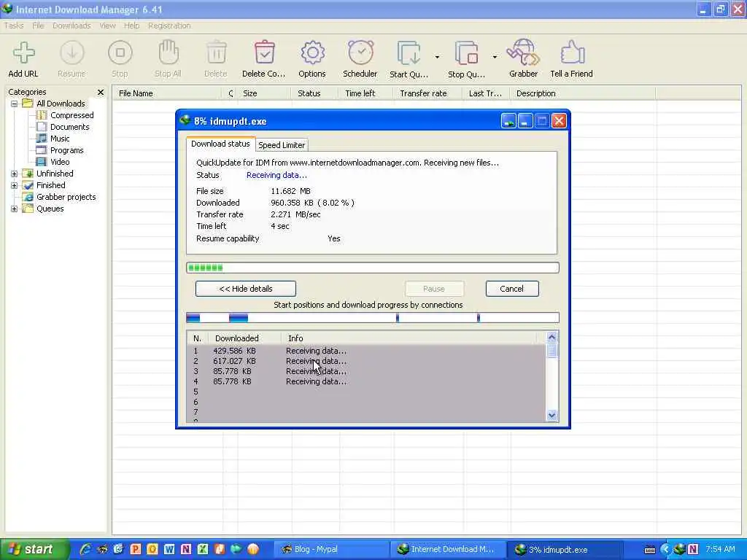Open Options gear icon

point(312,52)
